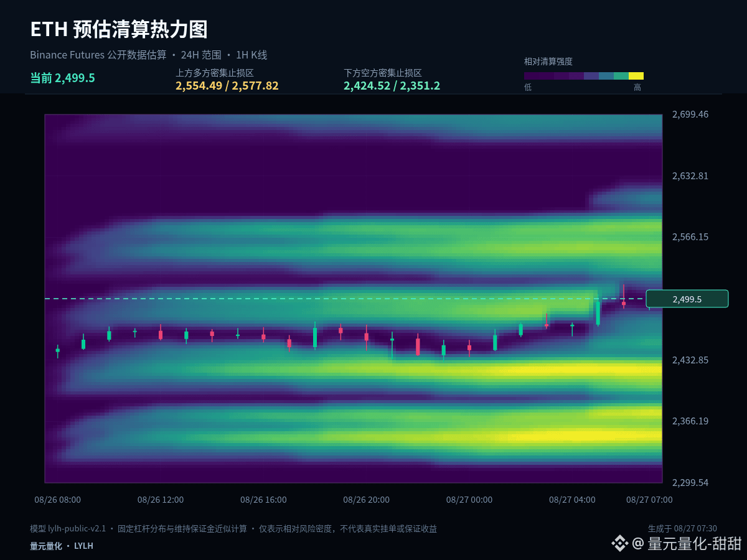Click the 模型 lylh-public-v2.1 footer note
Screen dimensions: 747x560
tap(233, 529)
